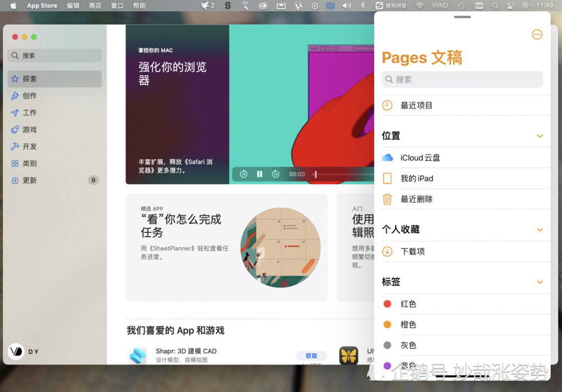Collapse the 标签 section
This screenshot has height=392, width=562.
coord(540,282)
